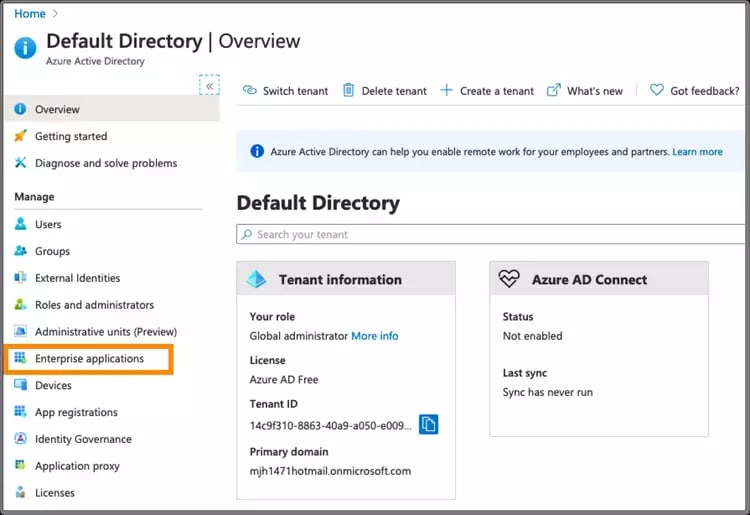The width and height of the screenshot is (750, 515).
Task: Open Application proxy
Action: [77, 466]
